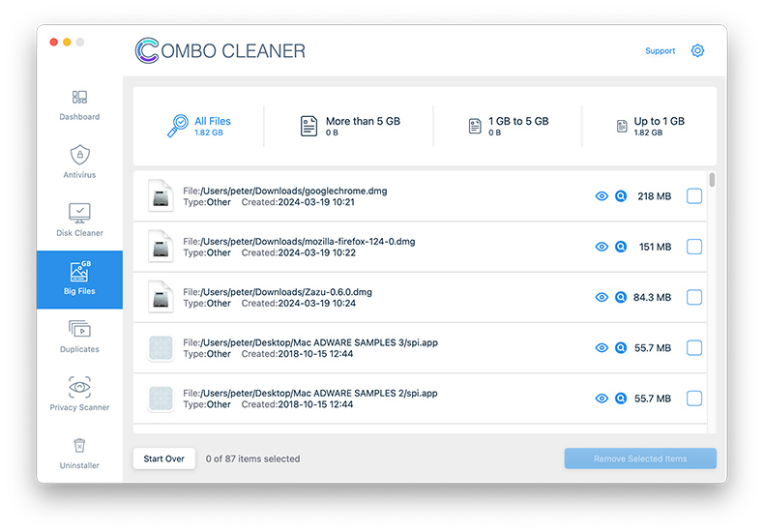The width and height of the screenshot is (764, 532).
Task: Open the Antivirus shield icon
Action: pyautogui.click(x=79, y=155)
